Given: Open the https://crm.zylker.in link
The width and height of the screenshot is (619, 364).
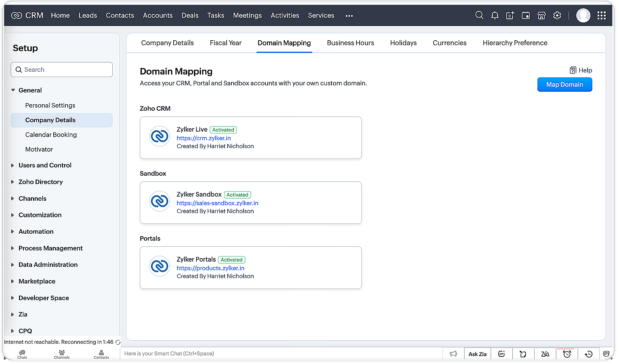Looking at the screenshot, I should click(x=203, y=138).
